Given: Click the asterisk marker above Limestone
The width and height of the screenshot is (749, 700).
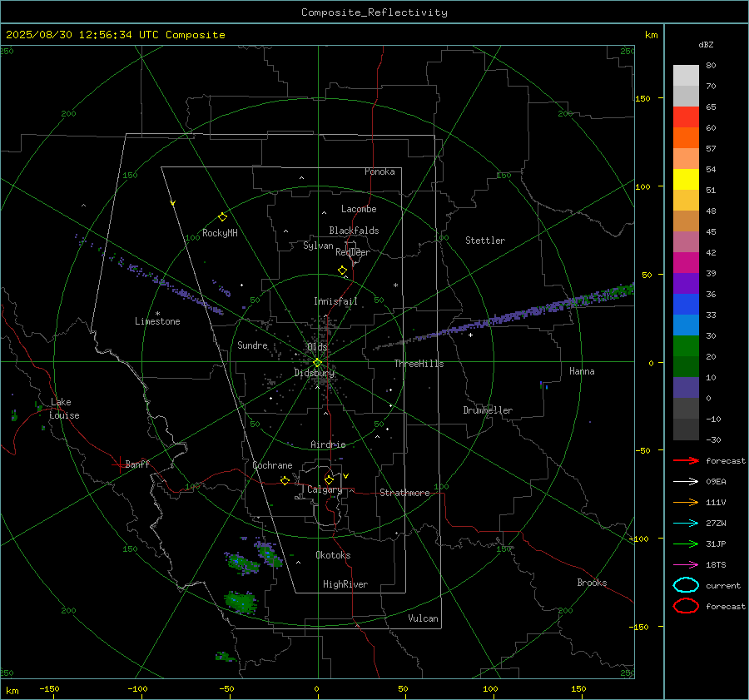Looking at the screenshot, I should click(157, 314).
